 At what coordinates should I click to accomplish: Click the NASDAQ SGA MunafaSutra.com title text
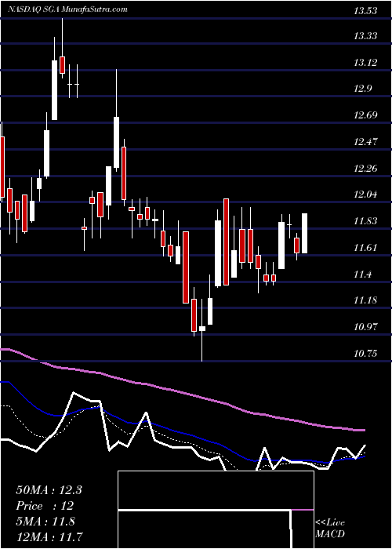point(68,9)
